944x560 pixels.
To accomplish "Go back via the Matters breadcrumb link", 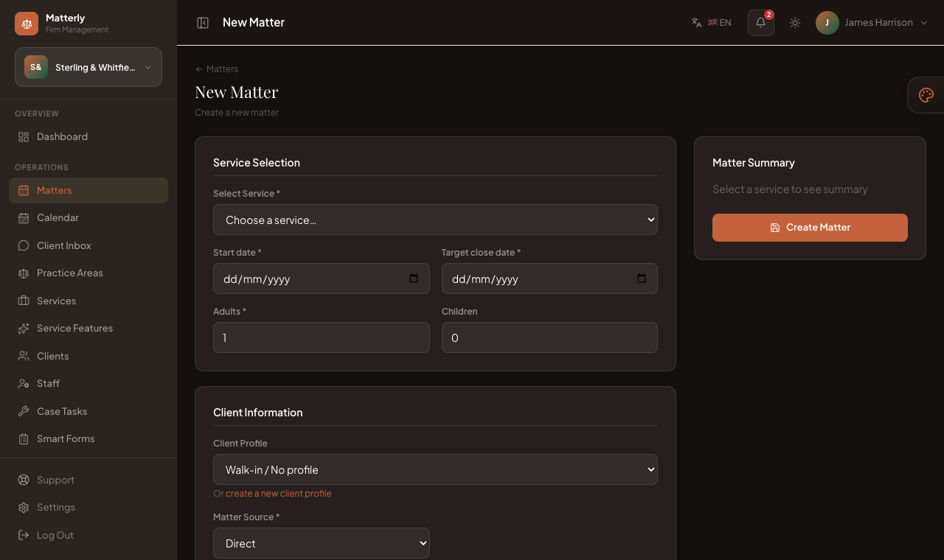I will [x=217, y=69].
